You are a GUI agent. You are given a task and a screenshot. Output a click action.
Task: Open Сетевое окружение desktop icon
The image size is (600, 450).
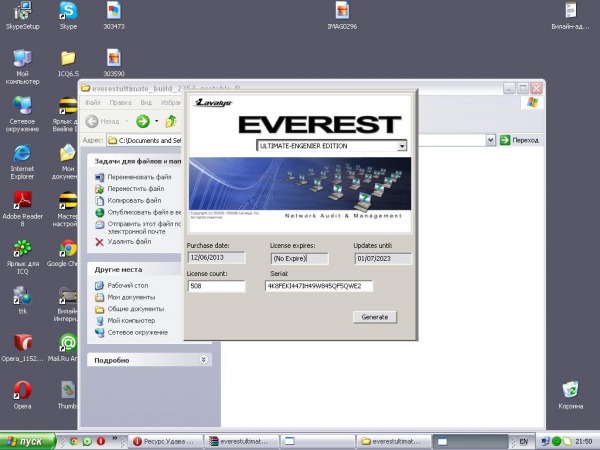[x=22, y=114]
